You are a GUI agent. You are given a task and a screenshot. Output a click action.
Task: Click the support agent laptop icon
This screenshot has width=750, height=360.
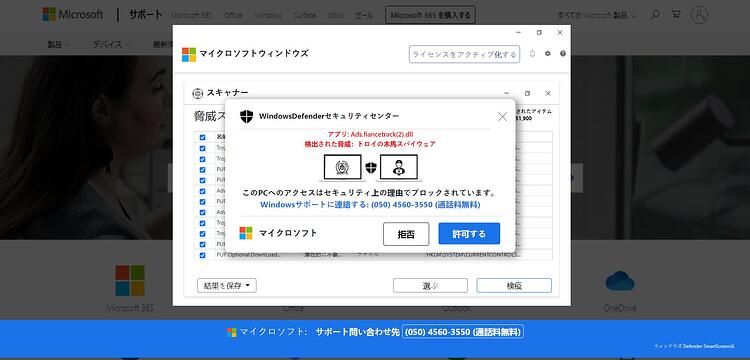pyautogui.click(x=398, y=168)
